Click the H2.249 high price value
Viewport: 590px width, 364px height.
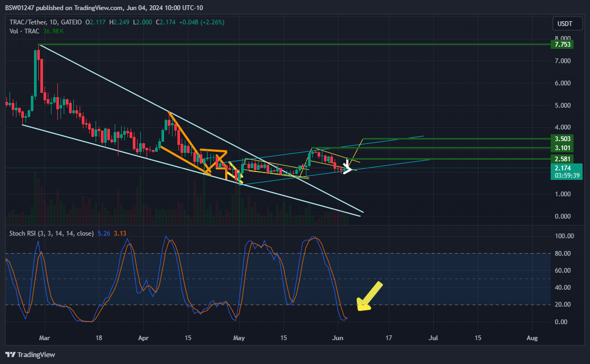tap(119, 22)
